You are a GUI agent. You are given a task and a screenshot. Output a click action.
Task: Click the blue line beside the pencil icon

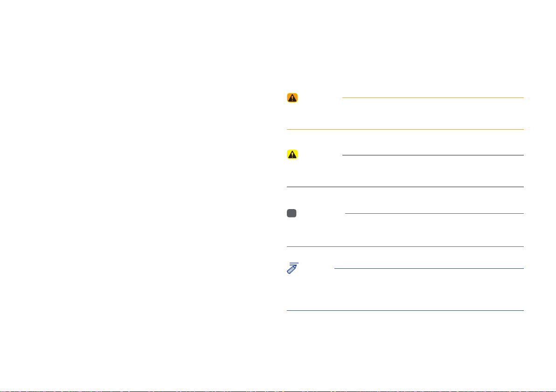pos(429,268)
